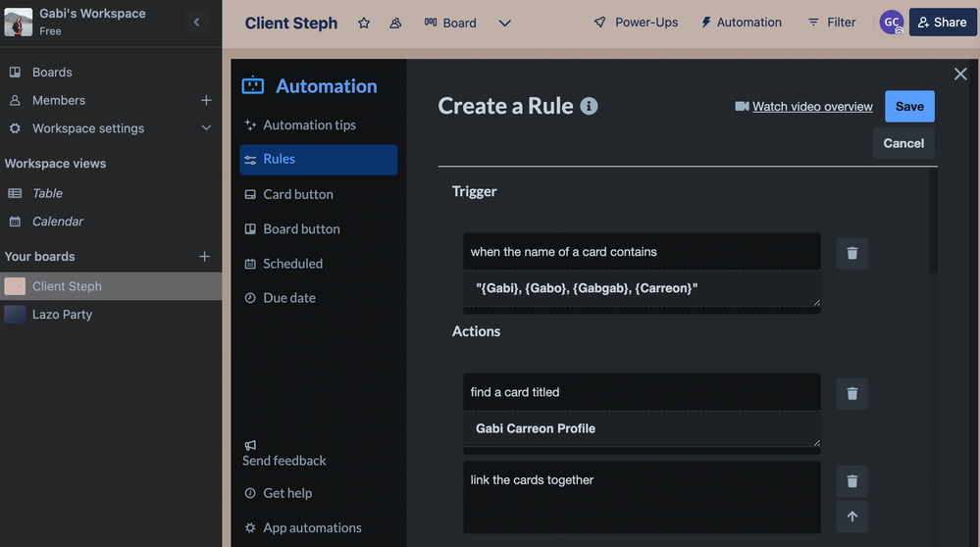
Task: Open the Lazo Party board
Action: click(x=62, y=315)
